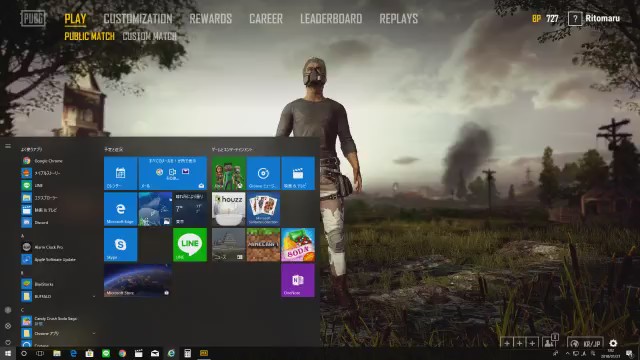The image size is (640, 360).
Task: Open PUBG settings gear icon
Action: (x=613, y=343)
